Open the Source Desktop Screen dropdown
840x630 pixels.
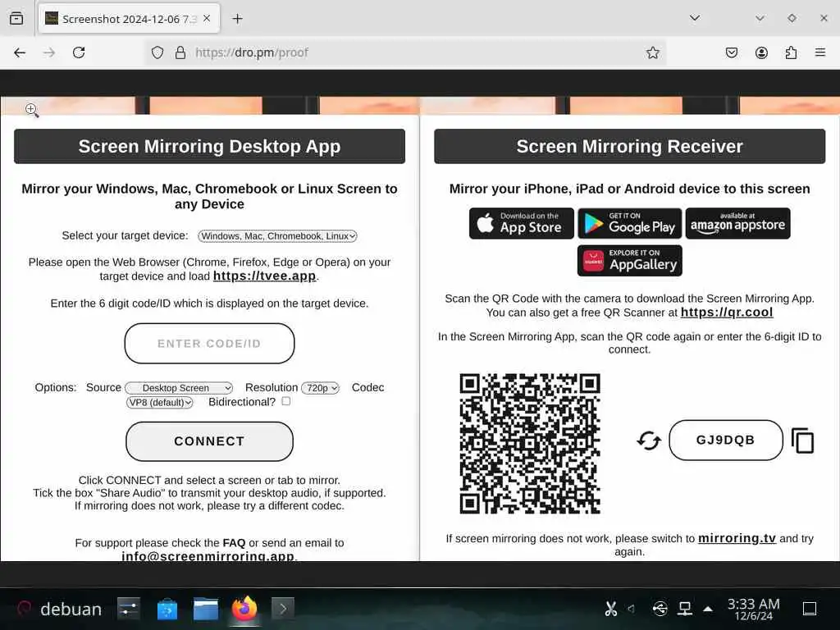coord(179,388)
